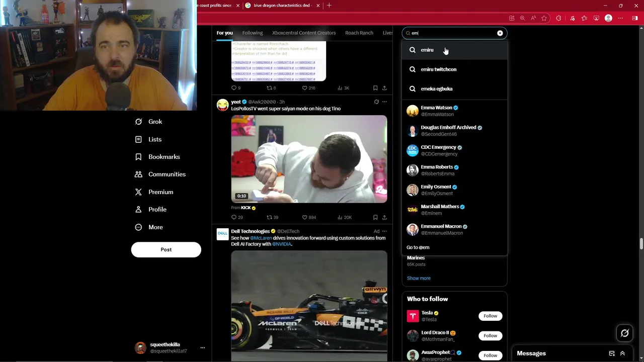The image size is (644, 362).
Task: Open the @NVIDIA mention link
Action: coord(282,244)
